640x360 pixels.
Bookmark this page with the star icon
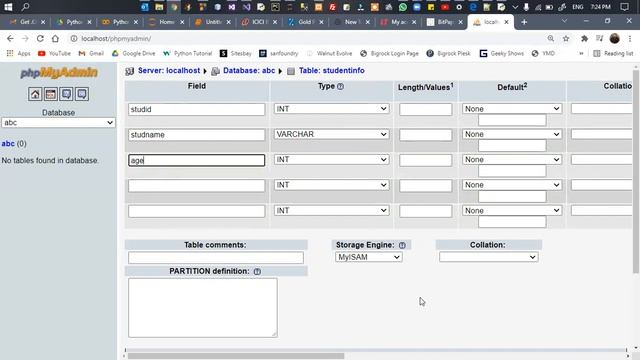tap(566, 38)
